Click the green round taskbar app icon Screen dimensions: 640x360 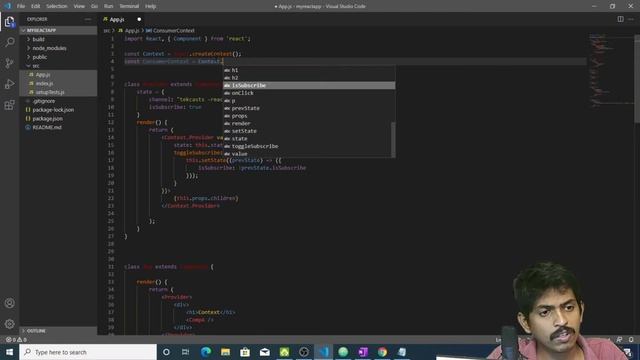point(343,352)
